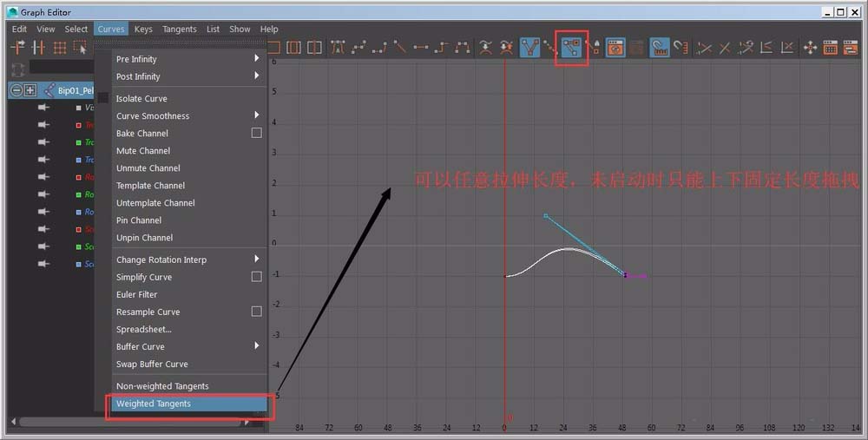The height and width of the screenshot is (440, 868).
Task: Open the Bake Channel option box
Action: (256, 133)
